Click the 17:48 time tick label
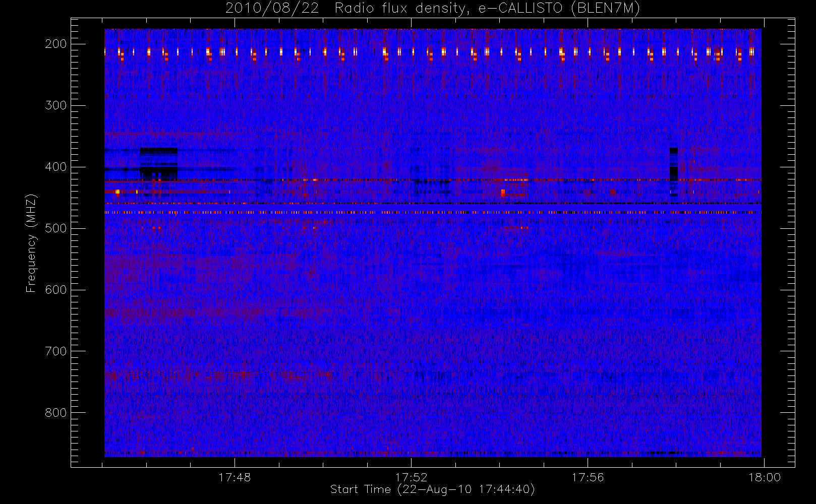Image resolution: width=816 pixels, height=504 pixels. pos(235,477)
